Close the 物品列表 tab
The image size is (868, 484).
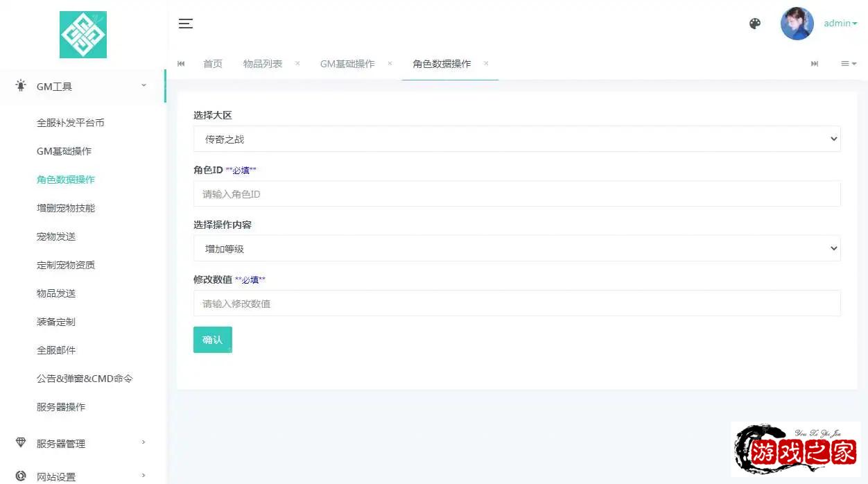tap(297, 63)
